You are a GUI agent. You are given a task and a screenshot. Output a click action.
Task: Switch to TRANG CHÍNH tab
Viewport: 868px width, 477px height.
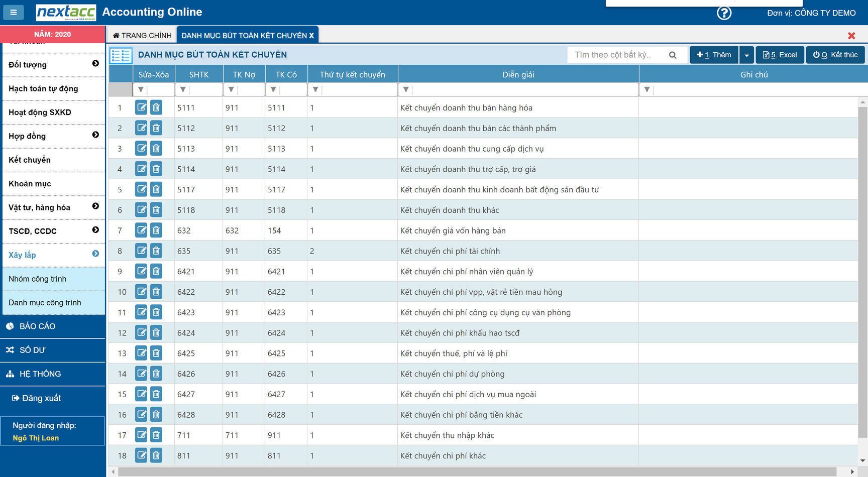pos(142,36)
